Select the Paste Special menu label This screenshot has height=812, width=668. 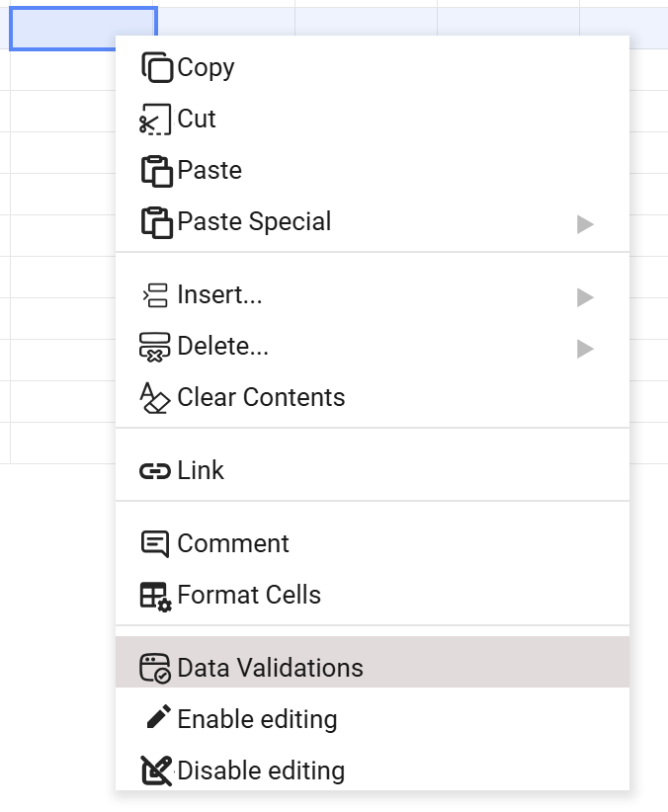tap(254, 222)
